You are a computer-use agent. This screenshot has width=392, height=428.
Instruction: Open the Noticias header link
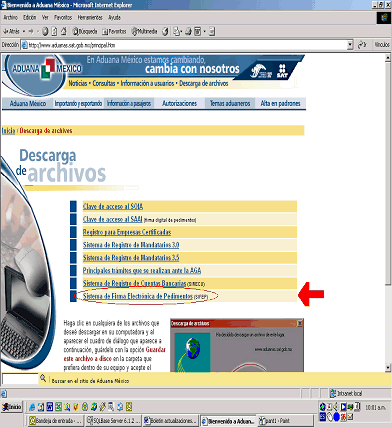tap(78, 83)
